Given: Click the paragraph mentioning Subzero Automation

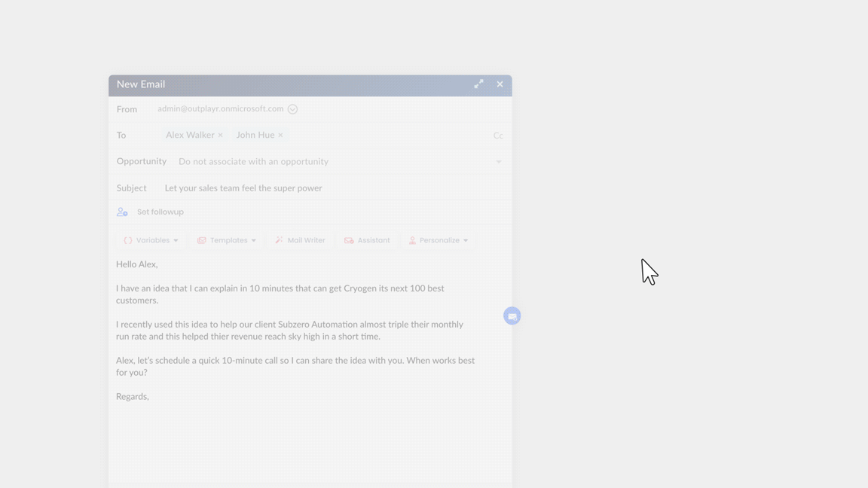Looking at the screenshot, I should 289,331.
